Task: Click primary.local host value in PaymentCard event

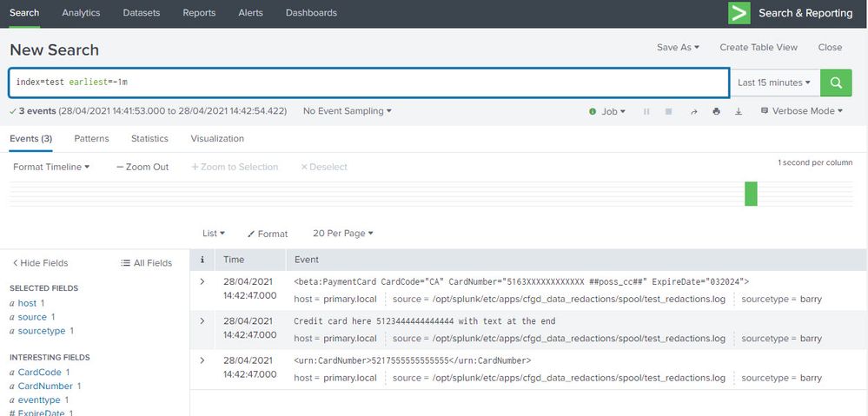Action: (x=350, y=300)
